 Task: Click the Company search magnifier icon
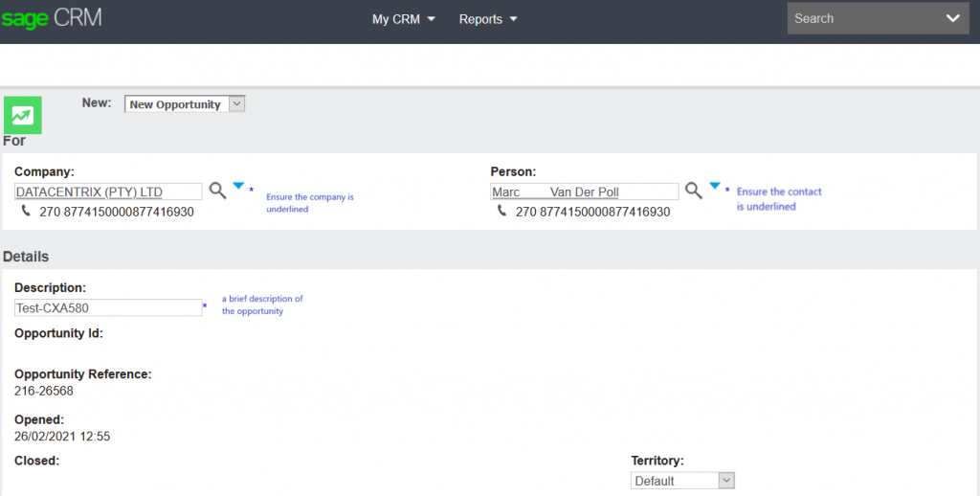(218, 191)
